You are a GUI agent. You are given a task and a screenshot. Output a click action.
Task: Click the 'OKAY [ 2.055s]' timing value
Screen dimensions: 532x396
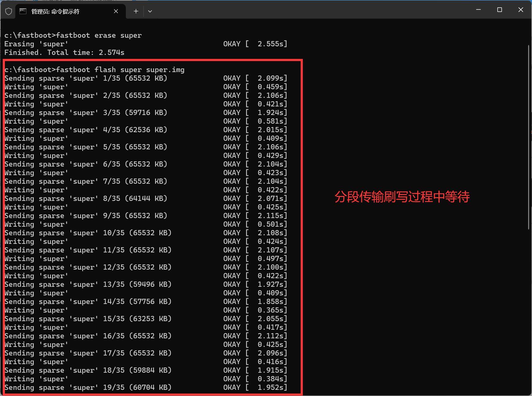pos(255,319)
